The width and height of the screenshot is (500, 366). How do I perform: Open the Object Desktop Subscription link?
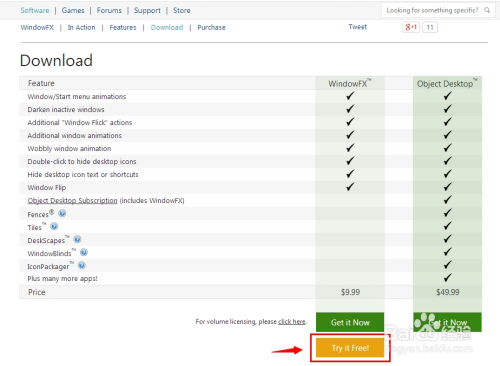[72, 201]
